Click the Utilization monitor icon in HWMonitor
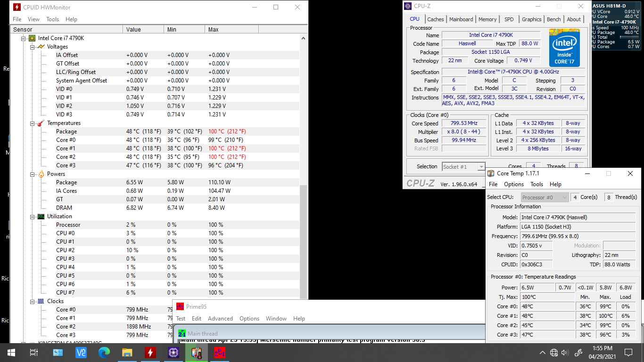Viewport: 644px width, 362px height. pyautogui.click(x=41, y=216)
